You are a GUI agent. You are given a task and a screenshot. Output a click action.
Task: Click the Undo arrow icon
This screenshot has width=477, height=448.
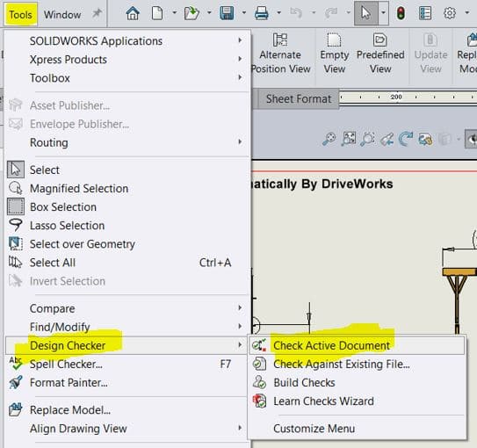tap(296, 13)
